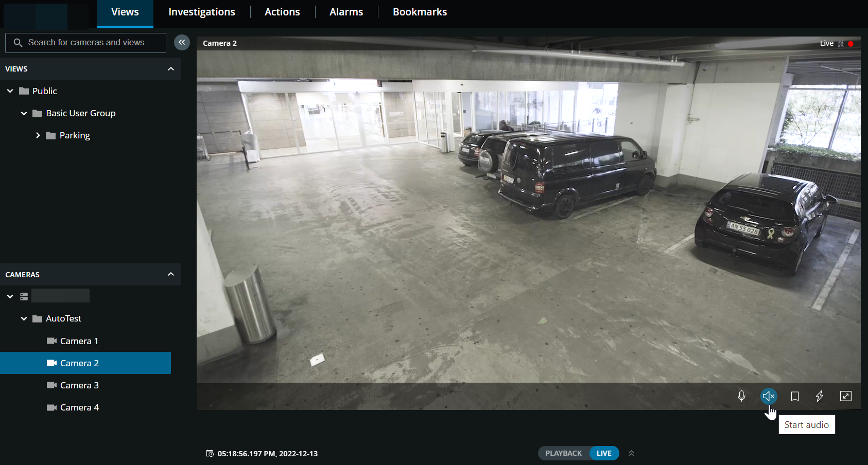Viewport: 868px width, 465px height.
Task: Collapse the Basic User Group chevron
Action: click(x=24, y=113)
